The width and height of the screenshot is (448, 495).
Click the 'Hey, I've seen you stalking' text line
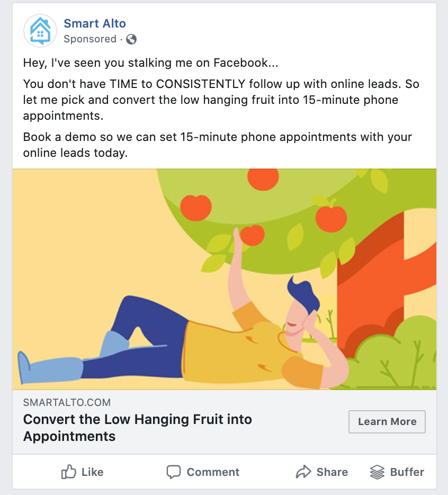pyautogui.click(x=150, y=63)
